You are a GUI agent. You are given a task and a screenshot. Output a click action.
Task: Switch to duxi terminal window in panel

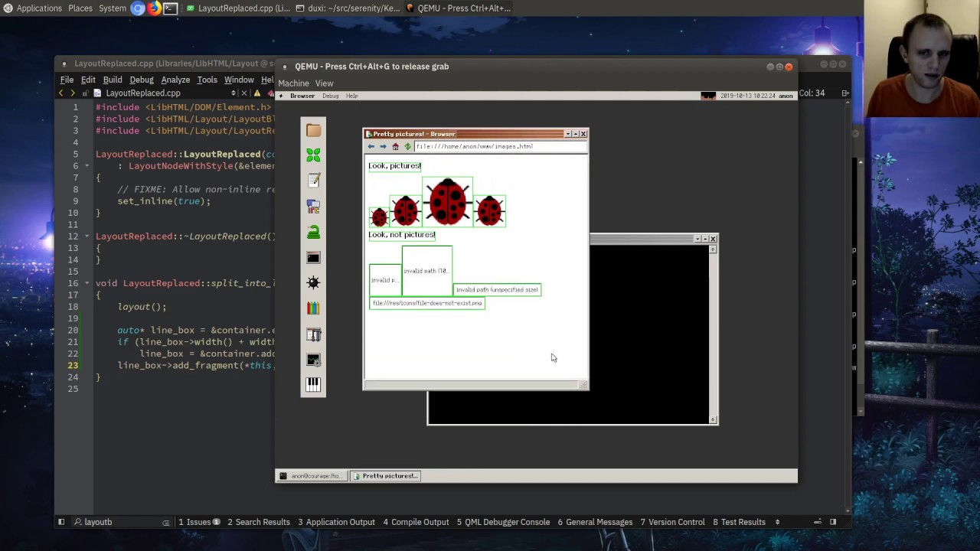click(x=348, y=8)
